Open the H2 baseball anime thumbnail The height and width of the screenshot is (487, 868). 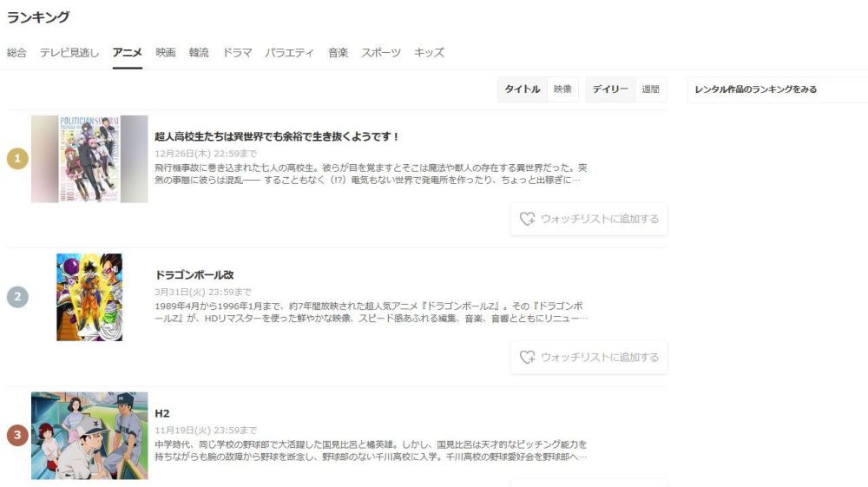coord(89,436)
